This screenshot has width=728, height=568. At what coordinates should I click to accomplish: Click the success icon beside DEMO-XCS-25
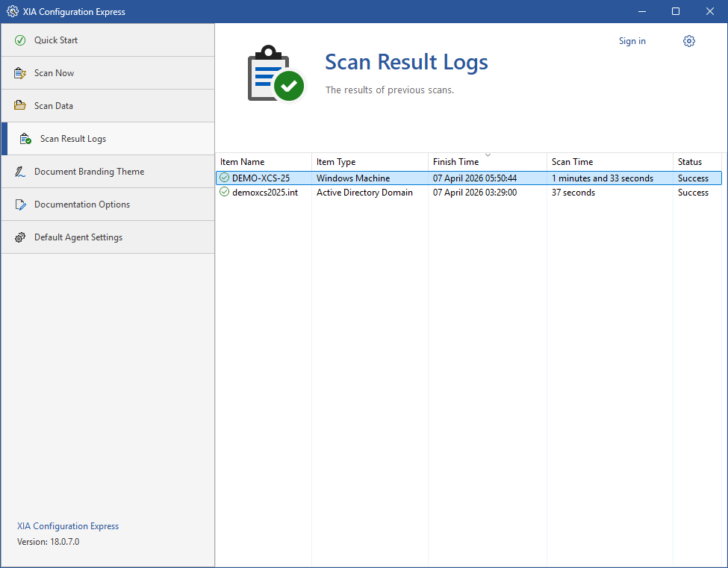point(224,178)
